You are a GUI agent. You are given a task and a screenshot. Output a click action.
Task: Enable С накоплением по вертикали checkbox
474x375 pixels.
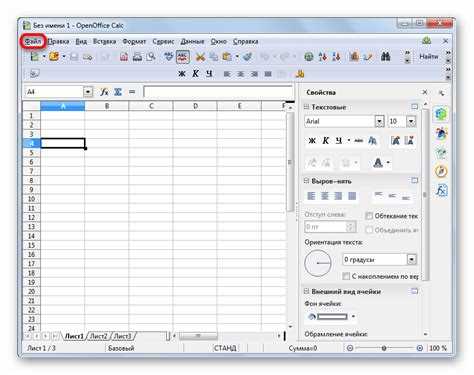346,276
